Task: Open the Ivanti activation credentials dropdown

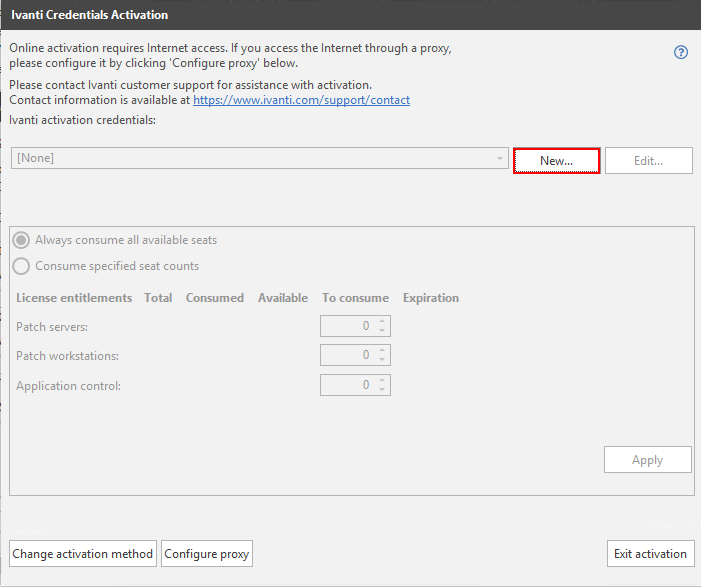Action: 260,158
